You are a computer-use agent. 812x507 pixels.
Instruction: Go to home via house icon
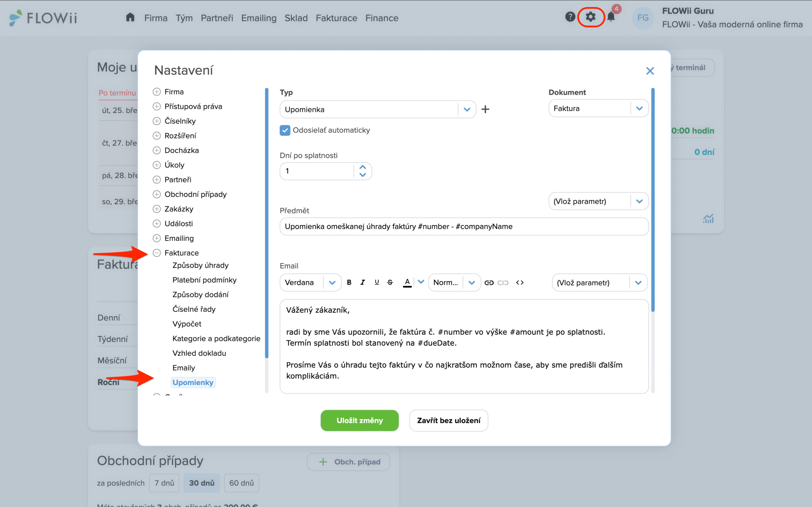(130, 17)
